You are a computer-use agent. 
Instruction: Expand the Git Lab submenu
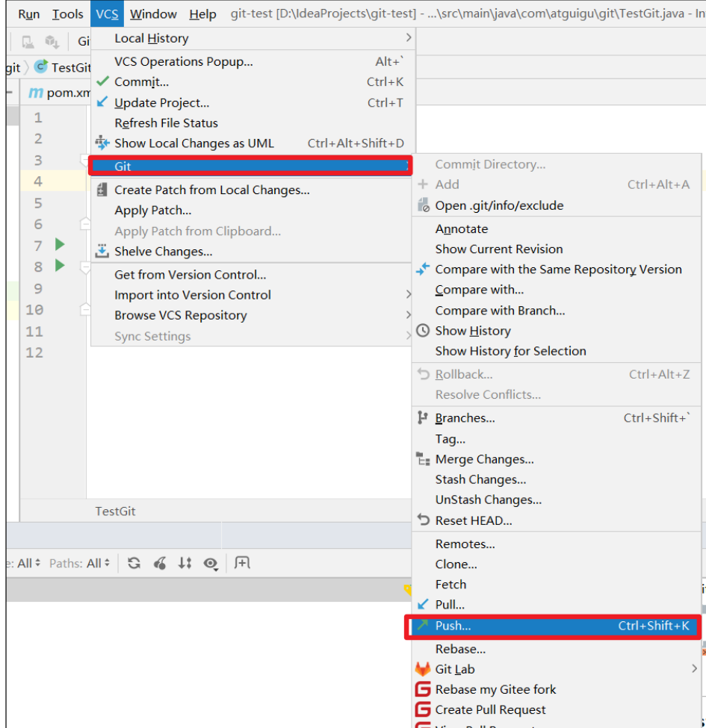(557, 669)
